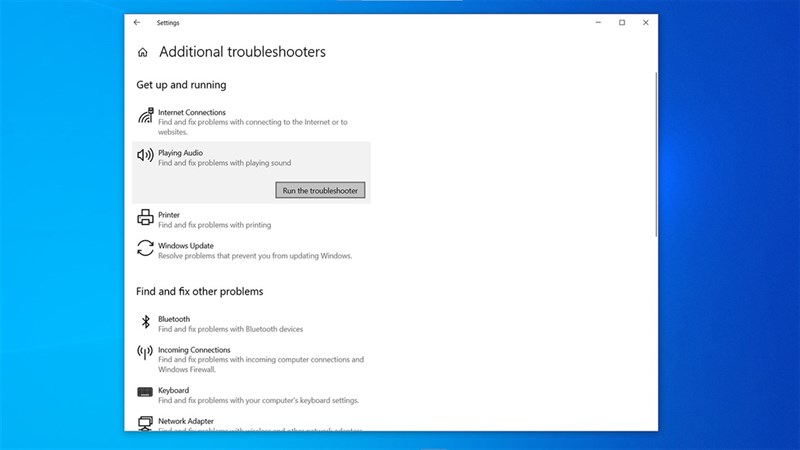Click the Incoming Connections antenna icon
The image size is (800, 450).
click(x=145, y=353)
